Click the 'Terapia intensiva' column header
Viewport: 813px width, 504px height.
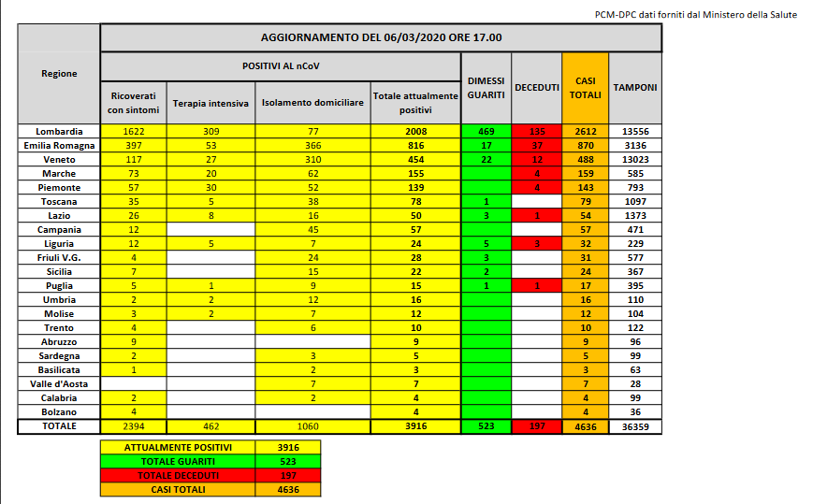(x=211, y=104)
